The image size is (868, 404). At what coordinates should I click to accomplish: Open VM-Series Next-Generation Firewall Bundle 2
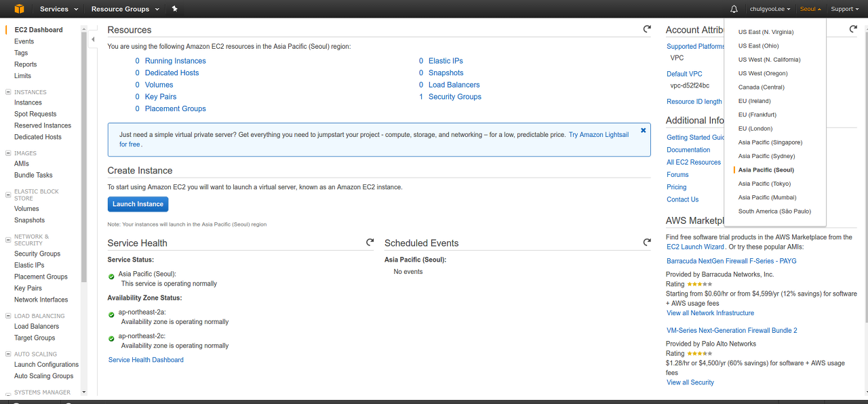[732, 330]
